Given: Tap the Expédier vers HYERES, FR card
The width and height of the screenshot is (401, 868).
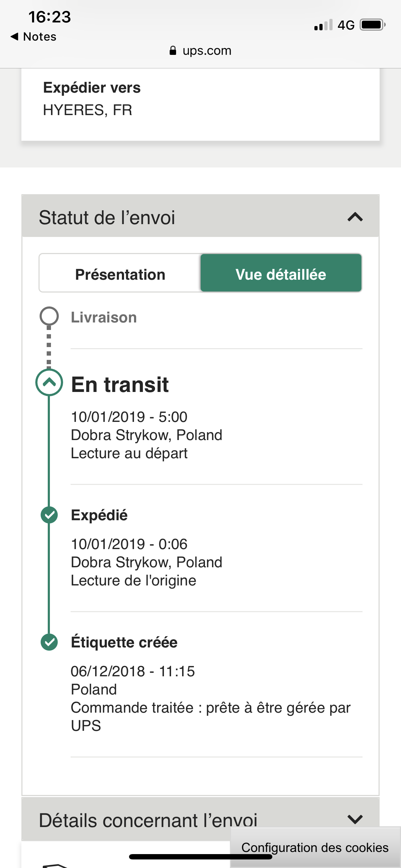Looking at the screenshot, I should 200,104.
